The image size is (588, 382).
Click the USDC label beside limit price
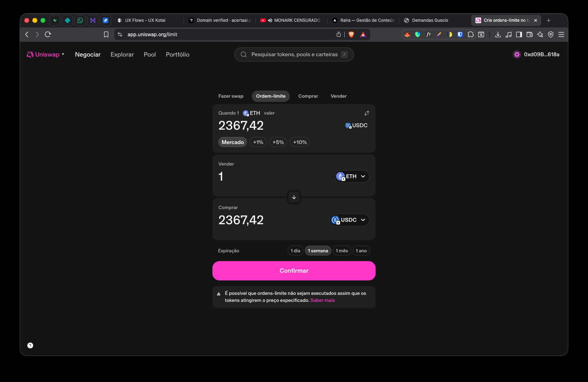(356, 125)
